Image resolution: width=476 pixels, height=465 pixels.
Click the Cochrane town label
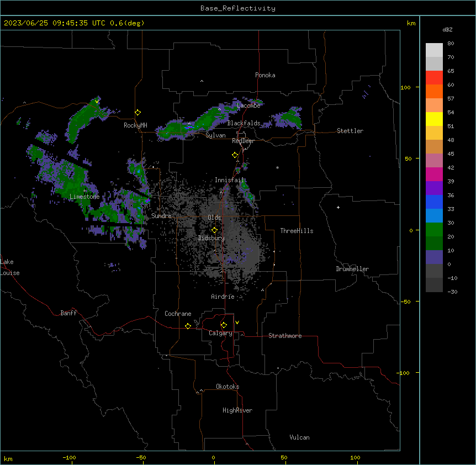[178, 314]
